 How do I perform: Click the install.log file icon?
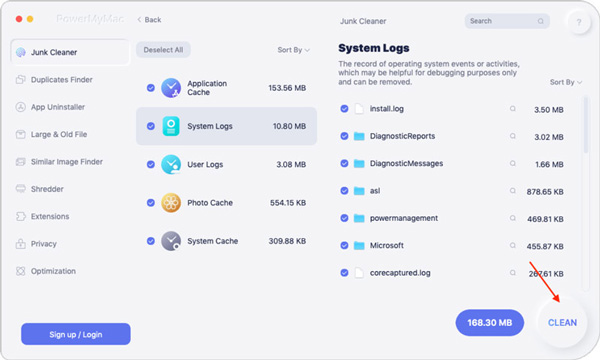point(359,109)
